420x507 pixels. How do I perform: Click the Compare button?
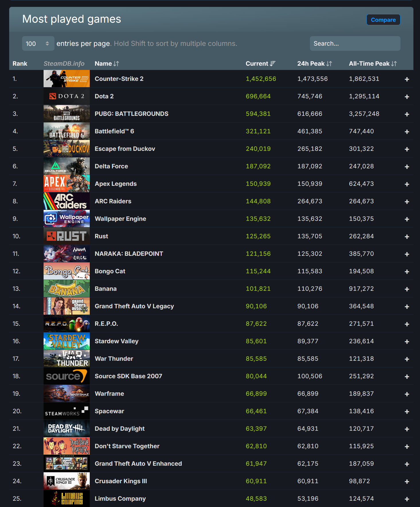tap(383, 20)
